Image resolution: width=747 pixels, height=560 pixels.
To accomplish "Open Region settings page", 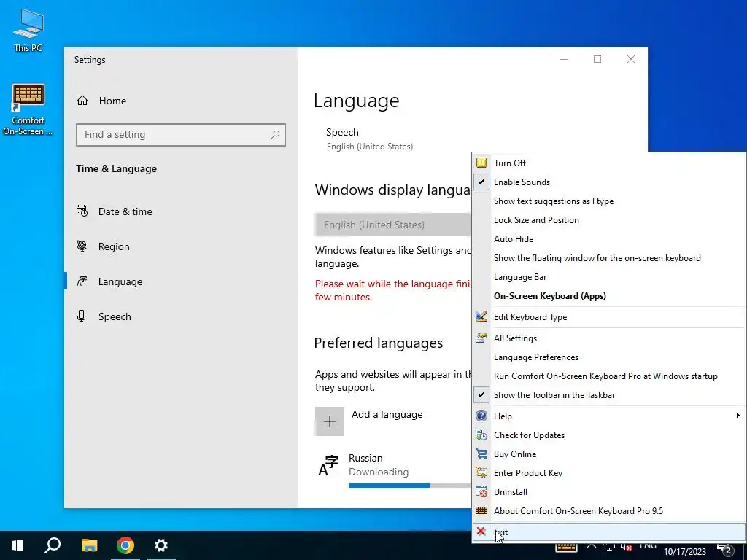I will click(x=181, y=246).
